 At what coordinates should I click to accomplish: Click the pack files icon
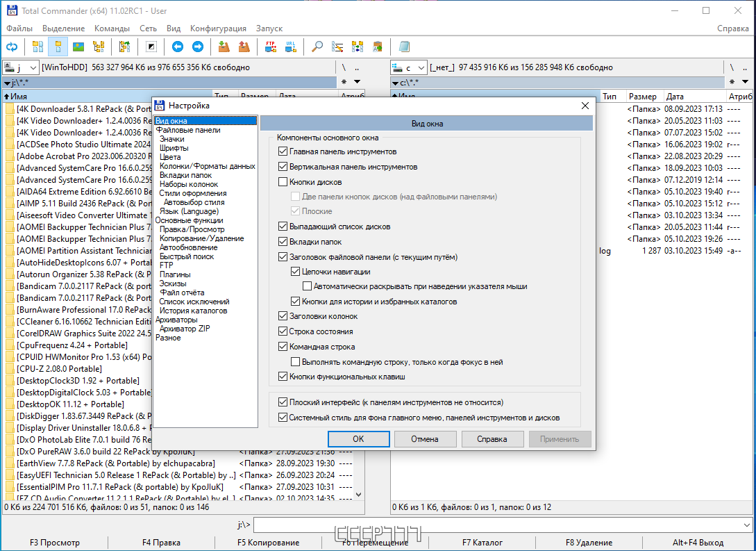[224, 47]
